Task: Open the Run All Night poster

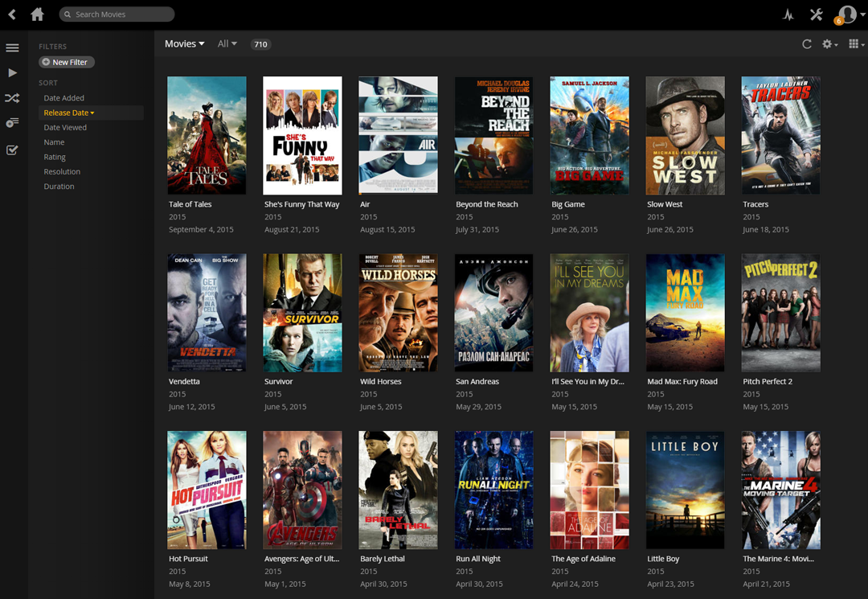Action: (493, 490)
